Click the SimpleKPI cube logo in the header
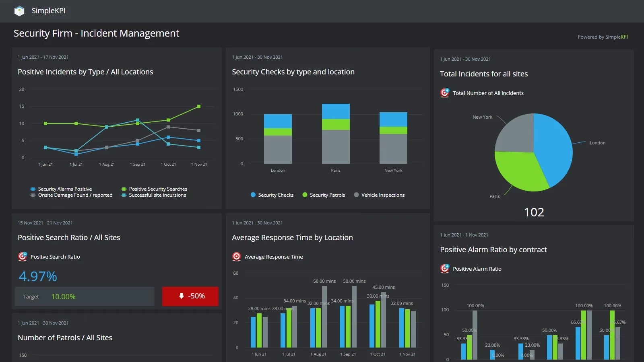Screen dimensions: 644x362 [19, 11]
